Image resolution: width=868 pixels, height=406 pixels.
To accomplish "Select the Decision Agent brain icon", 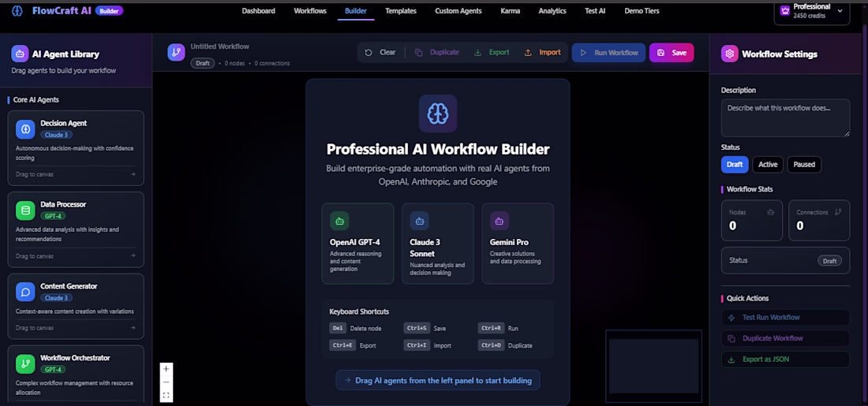I will 25,129.
